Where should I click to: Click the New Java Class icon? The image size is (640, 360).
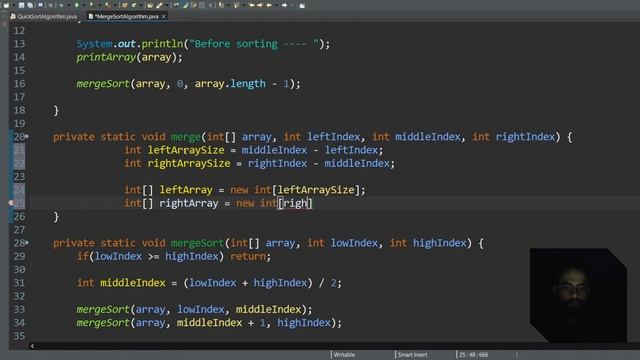click(x=133, y=5)
